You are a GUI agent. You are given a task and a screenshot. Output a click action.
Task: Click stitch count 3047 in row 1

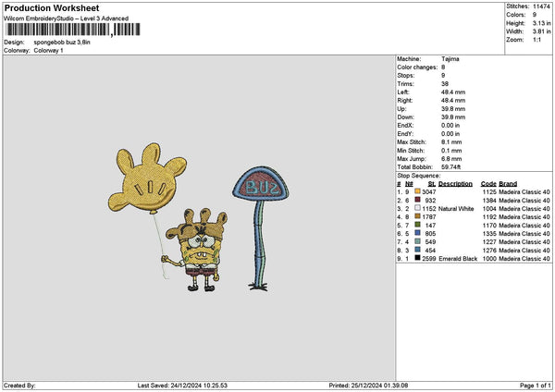point(428,191)
